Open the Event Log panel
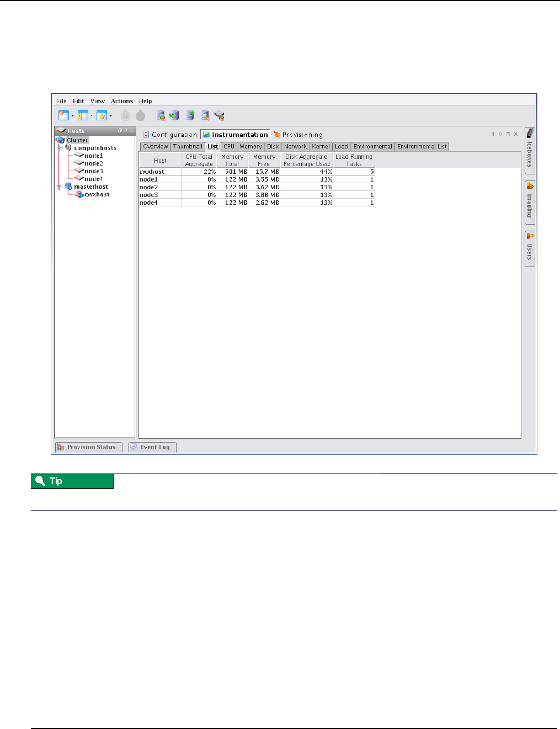Image resolution: width=560 pixels, height=729 pixels. click(x=153, y=447)
